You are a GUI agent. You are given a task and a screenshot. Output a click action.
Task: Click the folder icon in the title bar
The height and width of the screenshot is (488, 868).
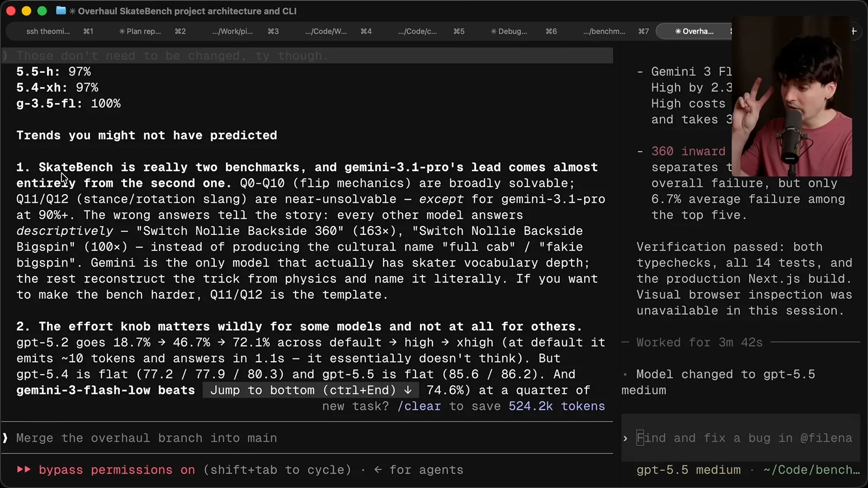pos(61,11)
